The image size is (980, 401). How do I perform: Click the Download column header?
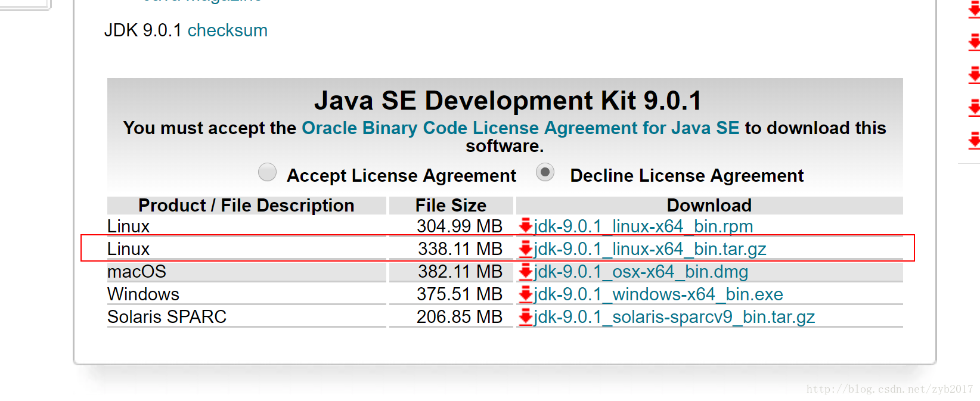click(x=709, y=206)
